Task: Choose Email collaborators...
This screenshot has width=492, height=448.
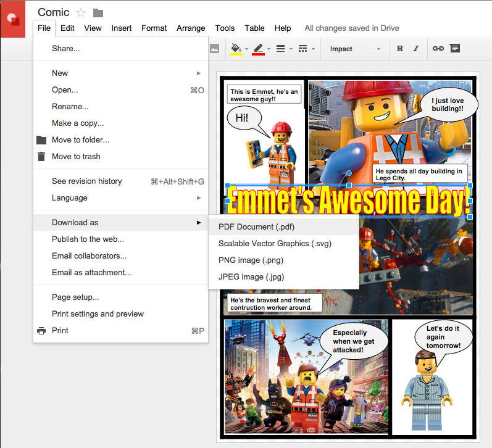Action: tap(120, 256)
